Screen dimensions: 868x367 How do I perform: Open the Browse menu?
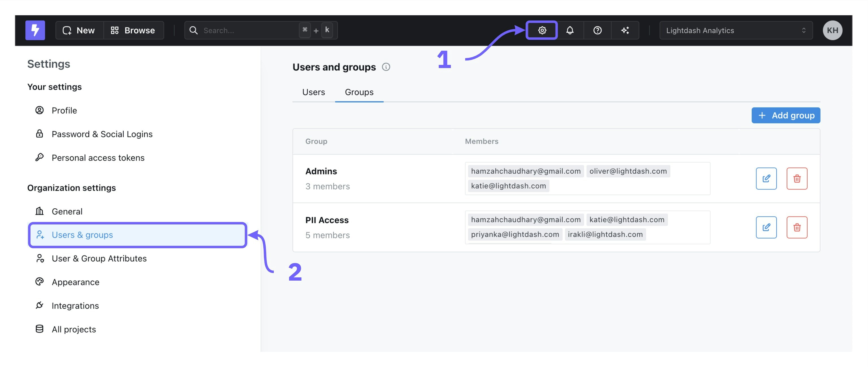pos(133,30)
